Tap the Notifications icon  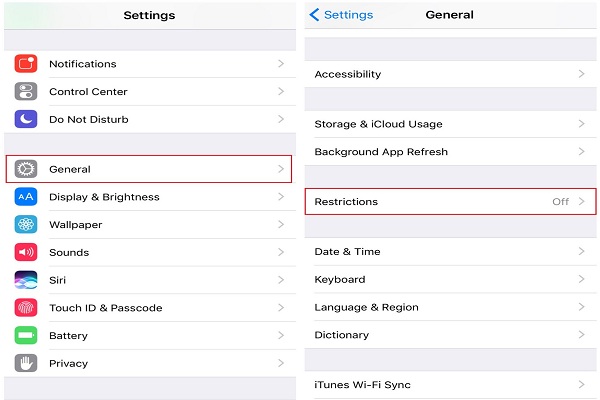pyautogui.click(x=26, y=64)
